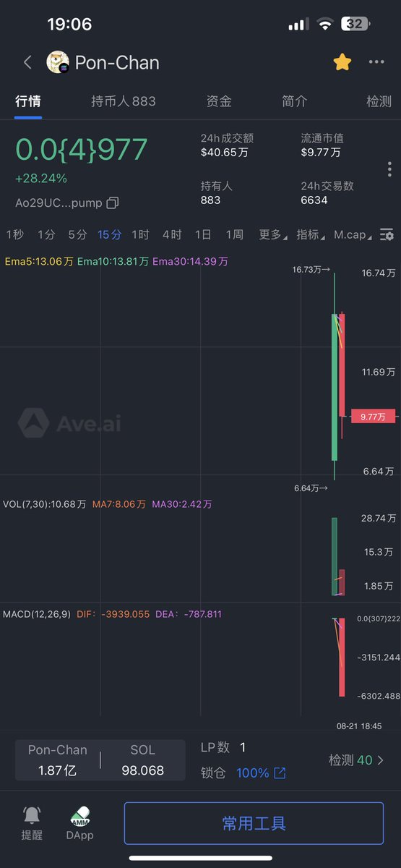Select the 1时 timeframe
401x868 pixels.
pyautogui.click(x=140, y=235)
